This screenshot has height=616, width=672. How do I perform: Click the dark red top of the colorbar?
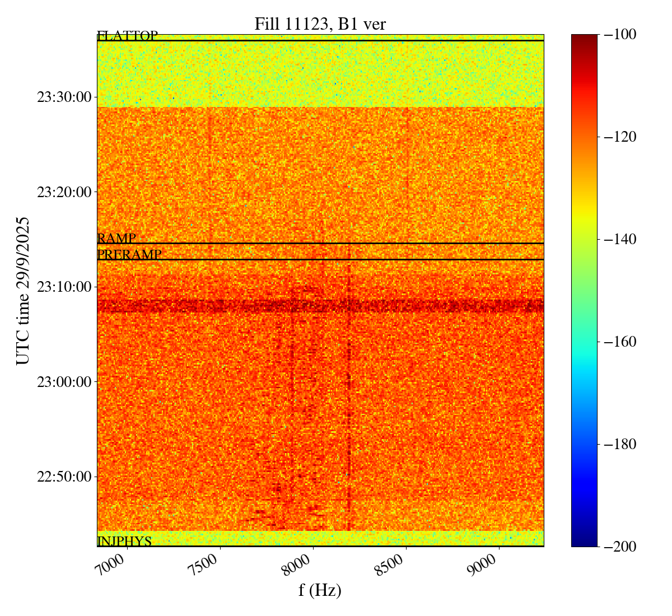[x=584, y=39]
